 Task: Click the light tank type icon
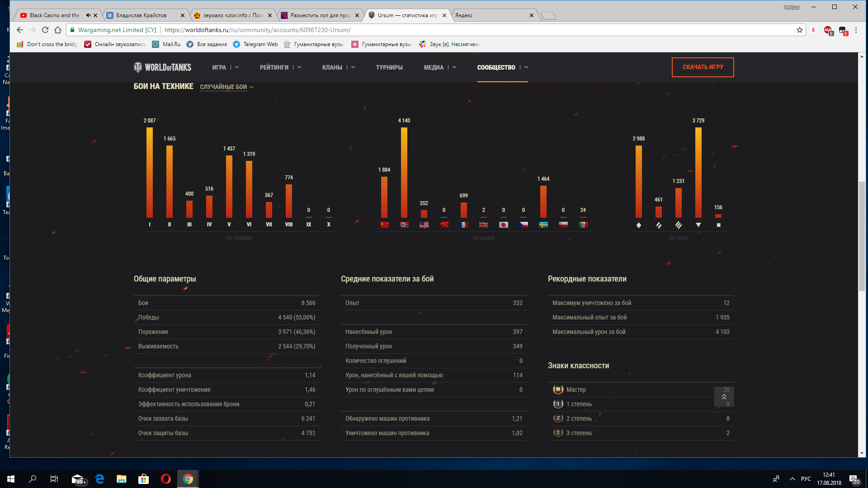click(639, 225)
